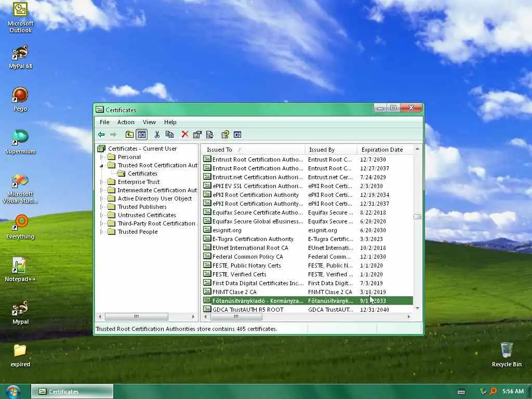Expand the Enterprise Trust node
Screen dimensions: 532x399
[x=101, y=182]
